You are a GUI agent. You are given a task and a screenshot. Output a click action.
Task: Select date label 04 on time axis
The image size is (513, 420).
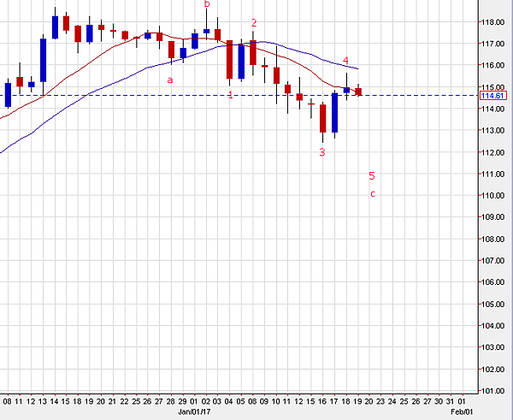[x=229, y=401]
